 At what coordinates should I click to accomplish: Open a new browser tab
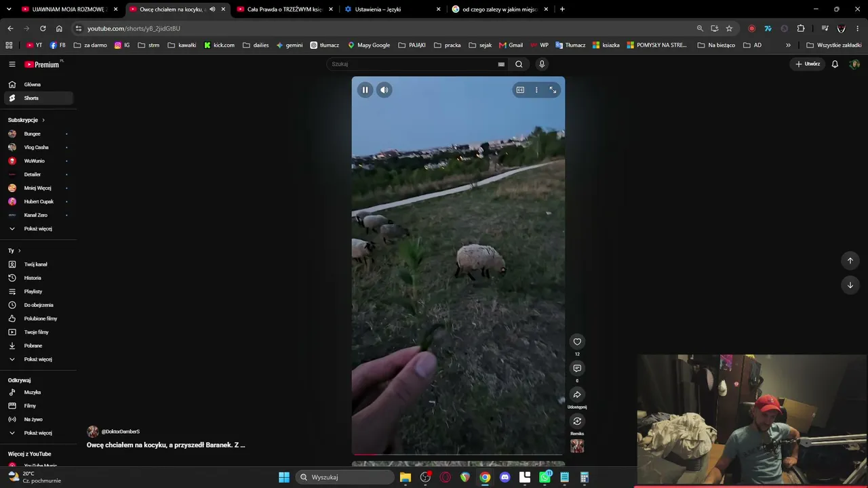tap(562, 9)
